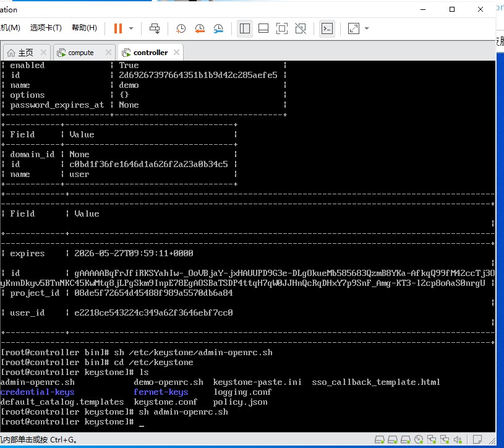Click the sound device status icon

[x=458, y=439]
